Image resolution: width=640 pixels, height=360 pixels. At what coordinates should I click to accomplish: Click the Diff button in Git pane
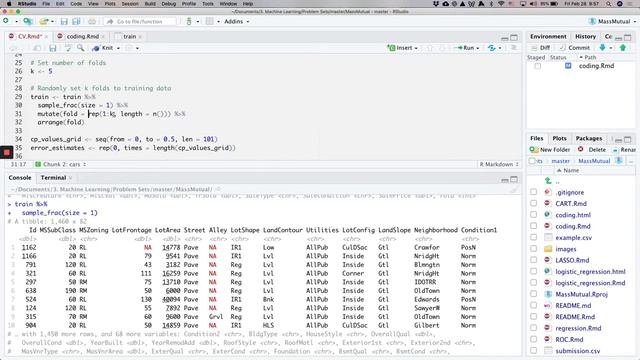[541, 48]
